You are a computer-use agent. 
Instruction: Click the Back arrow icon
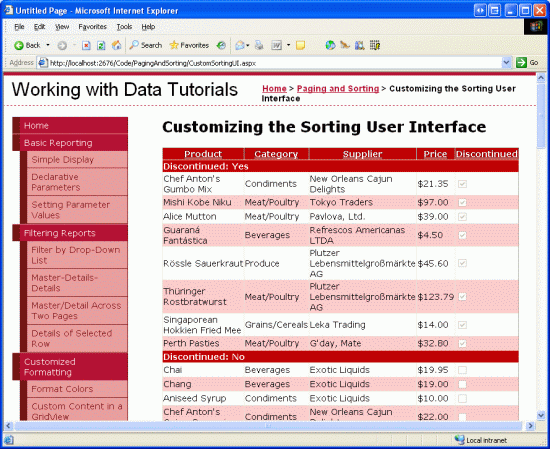pyautogui.click(x=19, y=45)
